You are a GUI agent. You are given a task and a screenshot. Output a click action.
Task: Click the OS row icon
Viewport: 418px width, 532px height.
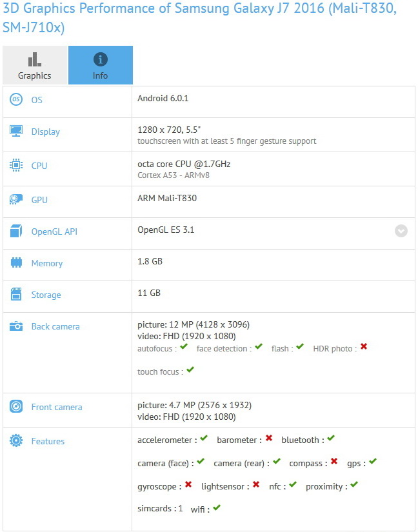click(16, 100)
